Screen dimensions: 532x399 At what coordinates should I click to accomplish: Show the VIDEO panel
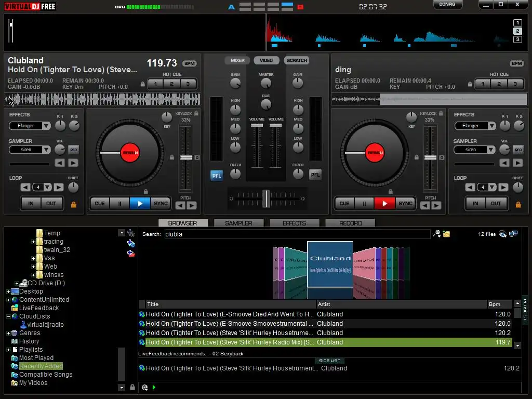(267, 60)
